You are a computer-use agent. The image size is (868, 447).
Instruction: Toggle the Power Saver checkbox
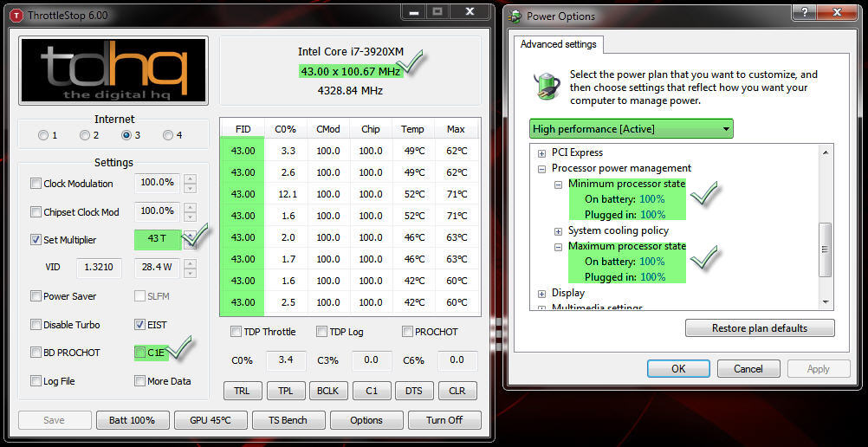click(x=36, y=296)
